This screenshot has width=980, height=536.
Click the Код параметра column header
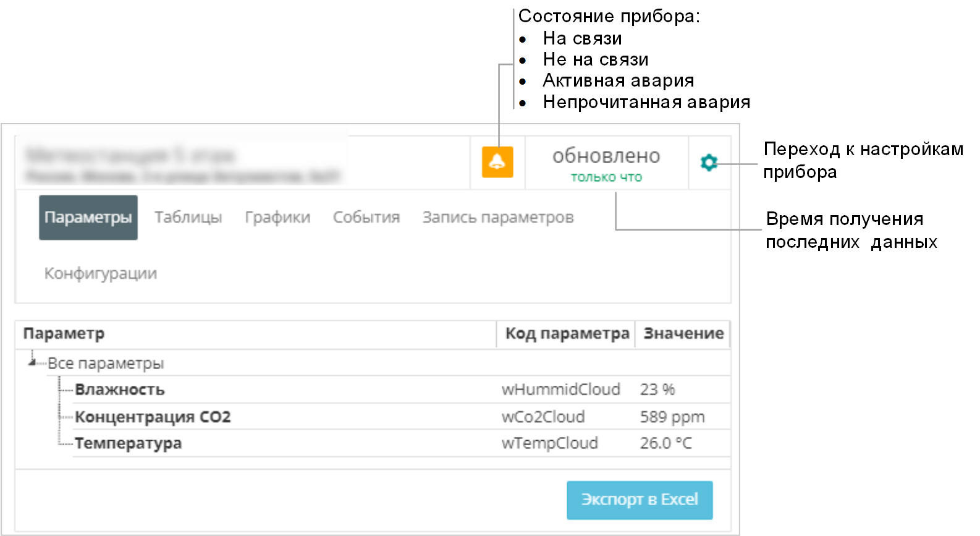tap(567, 334)
